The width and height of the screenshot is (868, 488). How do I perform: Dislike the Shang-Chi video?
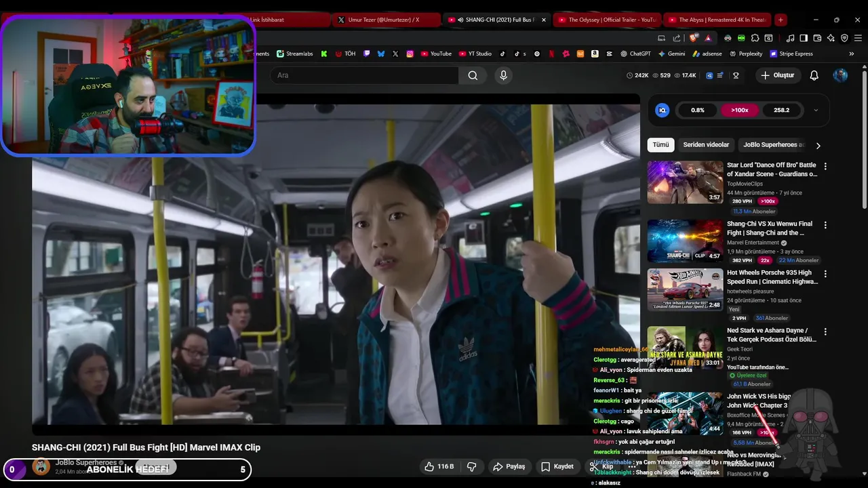[x=471, y=466]
